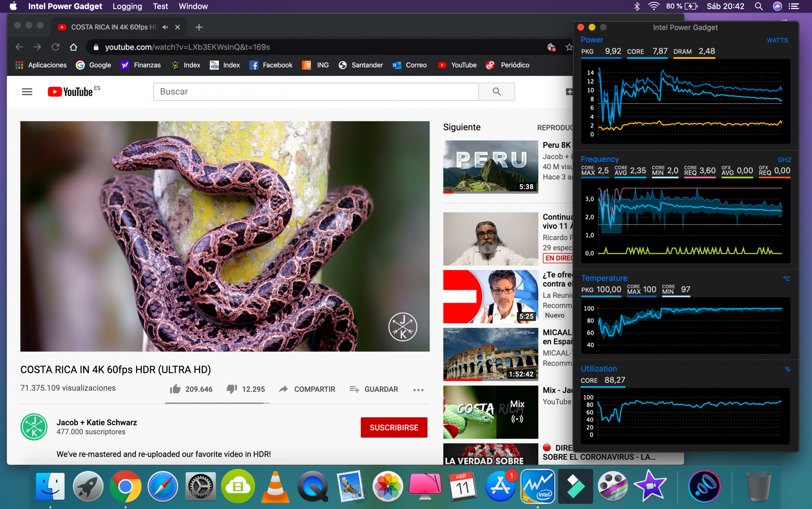
Task: Click COMPARTIR share button
Action: pos(307,389)
